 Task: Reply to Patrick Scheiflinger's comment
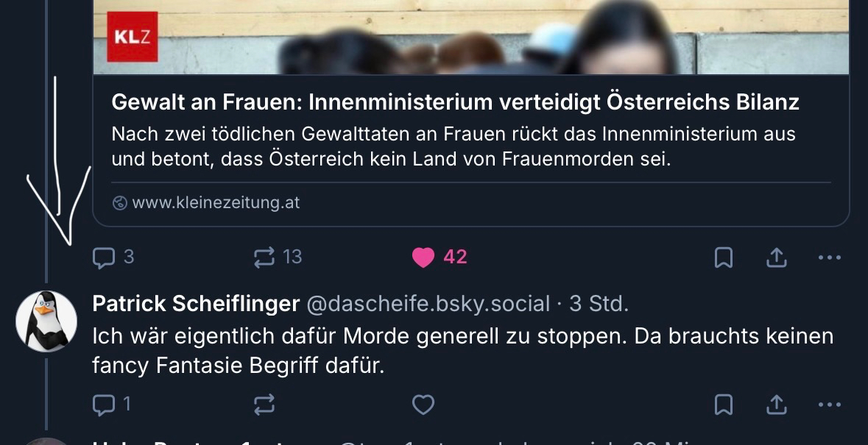click(x=104, y=404)
